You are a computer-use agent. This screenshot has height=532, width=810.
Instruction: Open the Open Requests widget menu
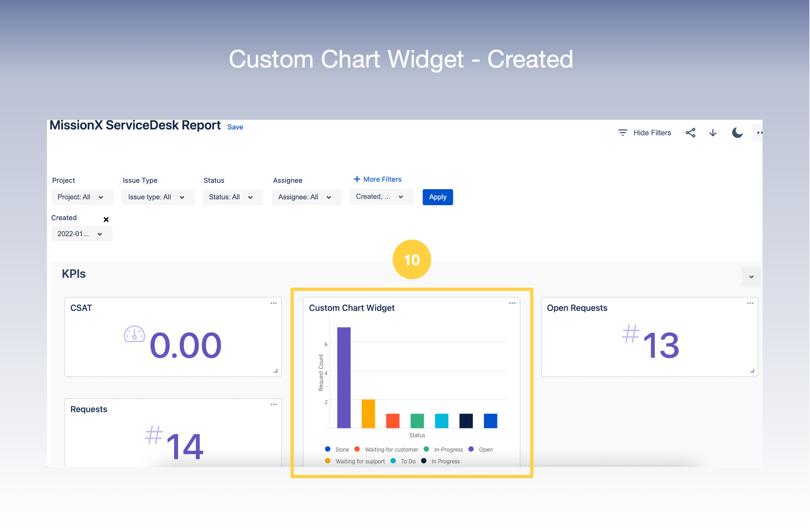[750, 303]
